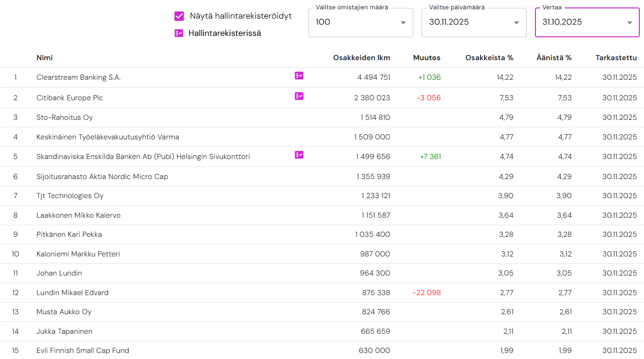
Task: Select the Sto-Rahoitus Oy shareholder row
Action: tap(65, 117)
